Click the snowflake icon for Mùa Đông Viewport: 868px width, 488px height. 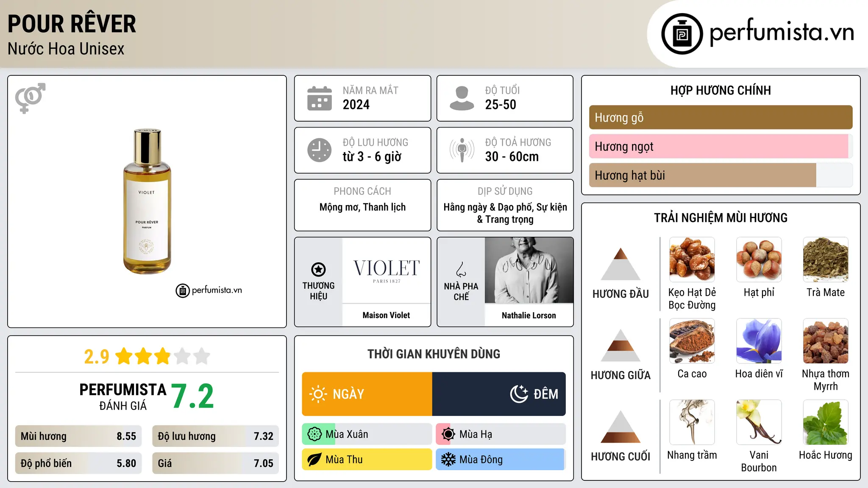[448, 460]
